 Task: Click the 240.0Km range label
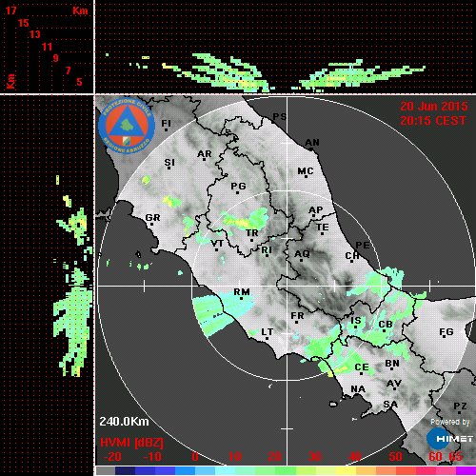pos(124,422)
